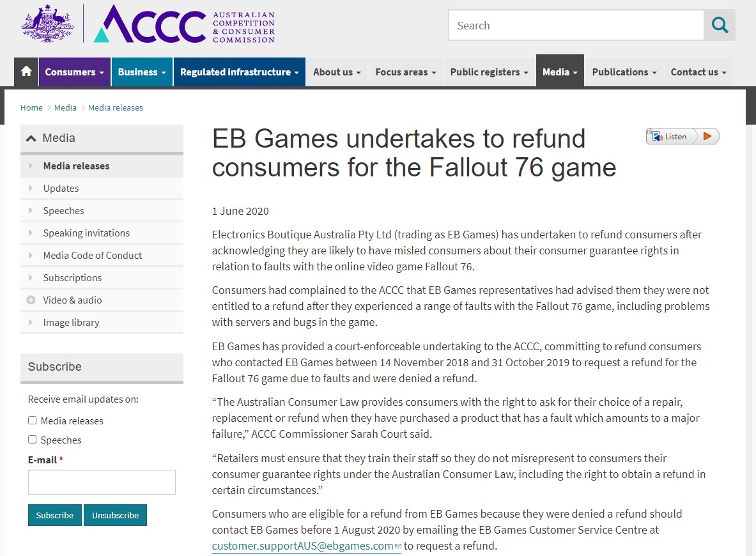Tick the Speeches subscription checkbox
Screen dimensions: 756x556
pyautogui.click(x=33, y=440)
